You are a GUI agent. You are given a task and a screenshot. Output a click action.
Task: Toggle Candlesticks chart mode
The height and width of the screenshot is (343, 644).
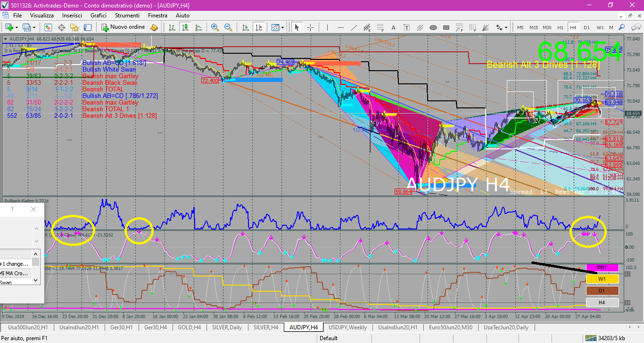pos(185,27)
